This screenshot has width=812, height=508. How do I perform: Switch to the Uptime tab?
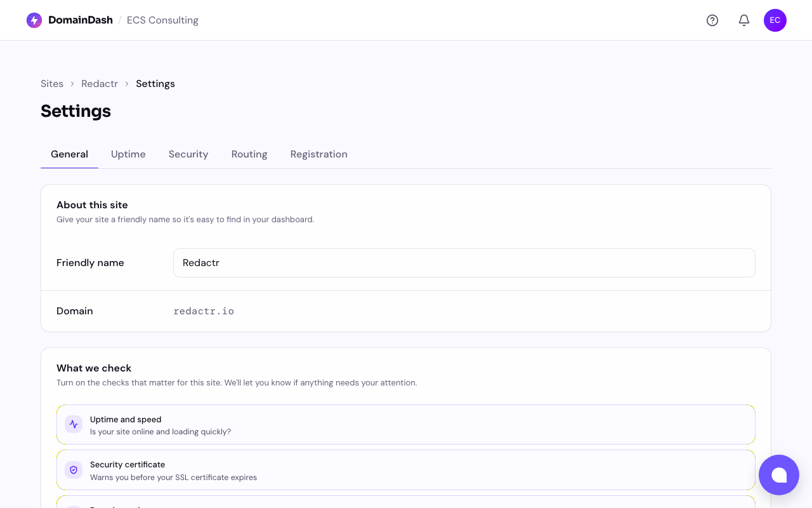click(128, 154)
